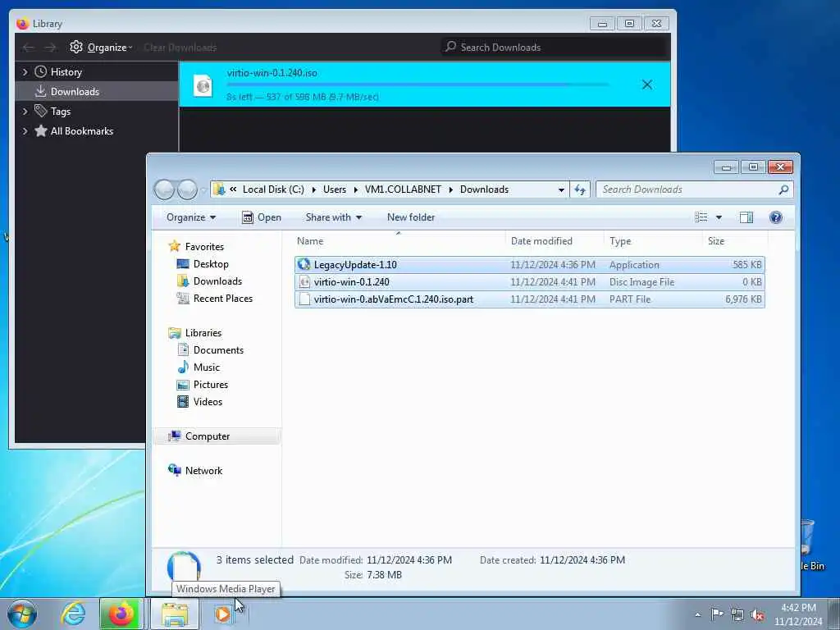
Task: Select Network in navigation pane
Action: [203, 470]
